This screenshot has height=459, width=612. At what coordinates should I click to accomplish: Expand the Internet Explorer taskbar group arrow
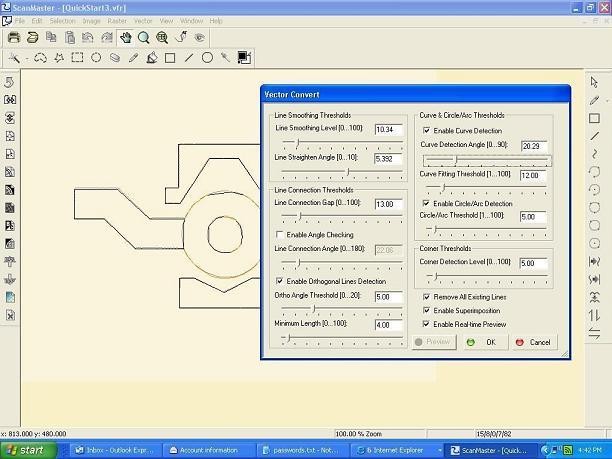(439, 450)
